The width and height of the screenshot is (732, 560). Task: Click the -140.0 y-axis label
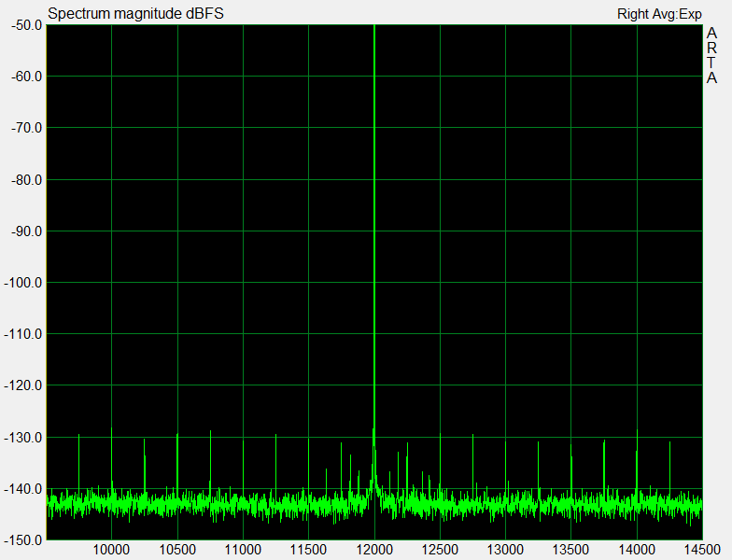(x=23, y=489)
